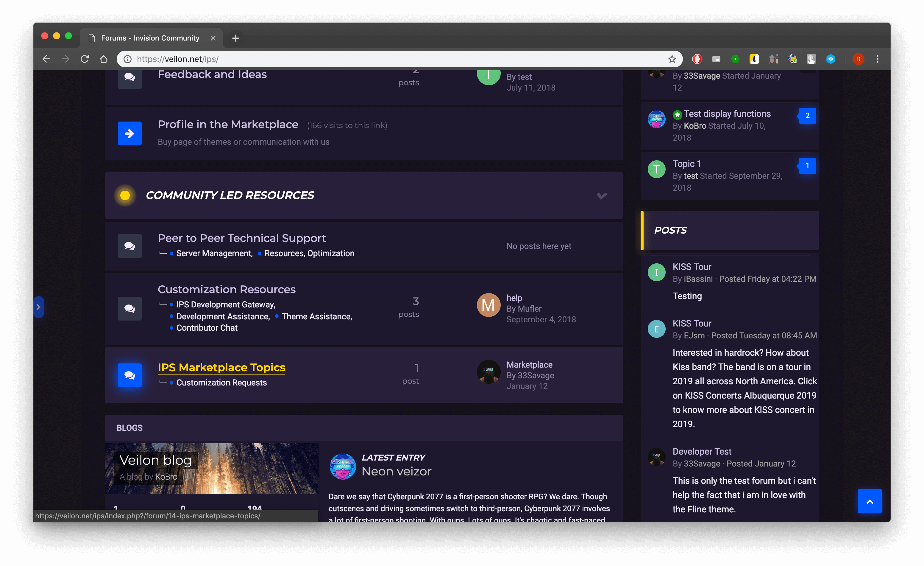Collapse the Community Led Resources category
The image size is (924, 566).
tap(602, 195)
